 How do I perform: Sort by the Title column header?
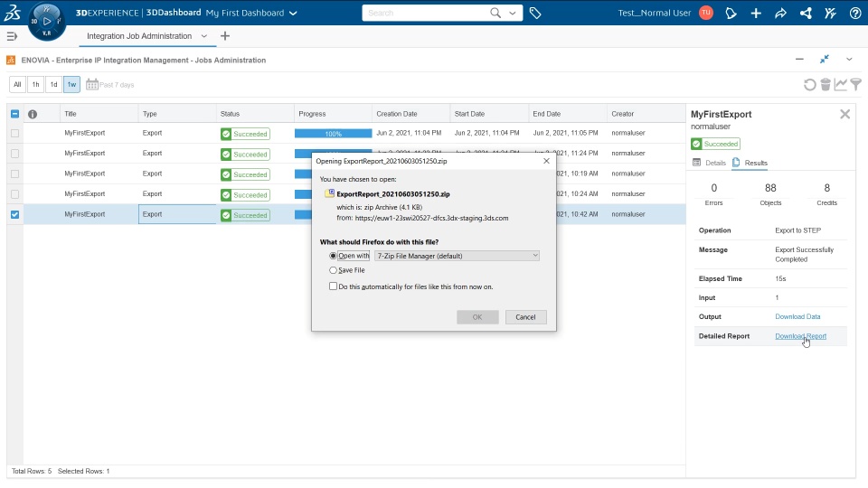click(71, 114)
